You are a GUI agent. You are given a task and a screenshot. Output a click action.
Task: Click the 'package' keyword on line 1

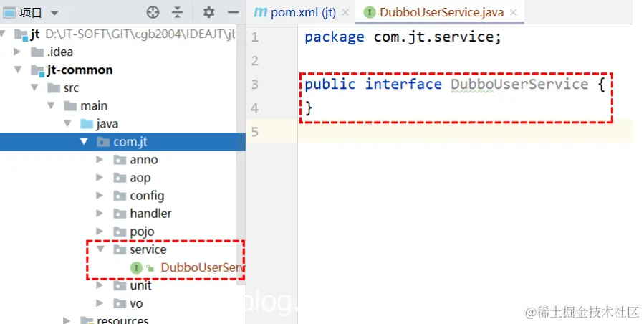[x=334, y=37]
